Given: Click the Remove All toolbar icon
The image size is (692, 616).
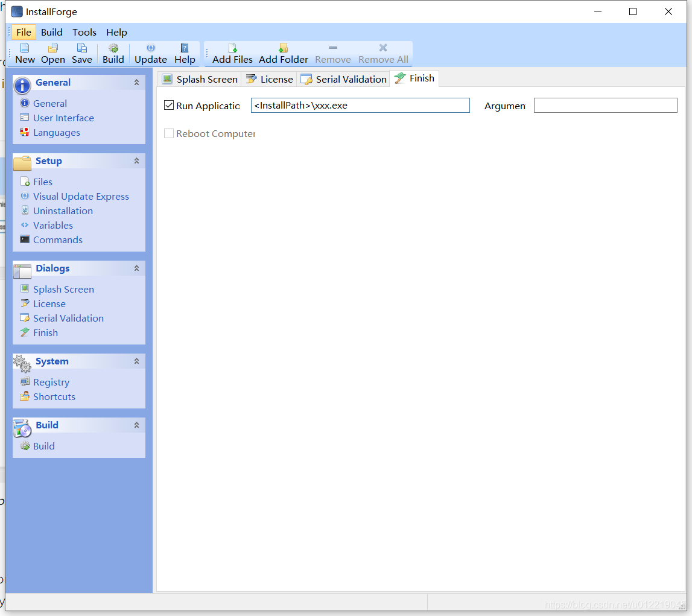Looking at the screenshot, I should (383, 48).
